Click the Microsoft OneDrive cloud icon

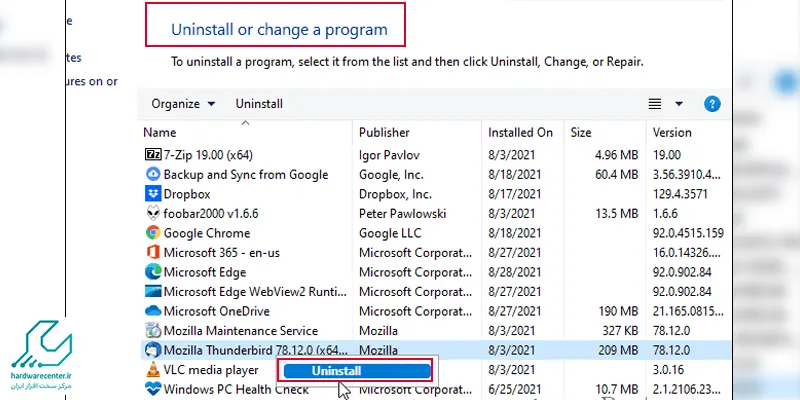(153, 311)
